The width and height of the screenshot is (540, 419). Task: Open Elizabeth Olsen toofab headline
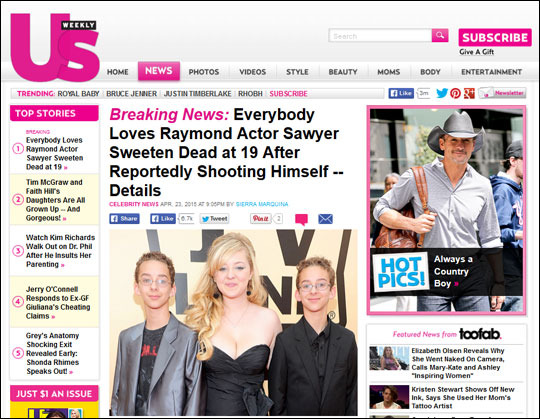(x=458, y=363)
